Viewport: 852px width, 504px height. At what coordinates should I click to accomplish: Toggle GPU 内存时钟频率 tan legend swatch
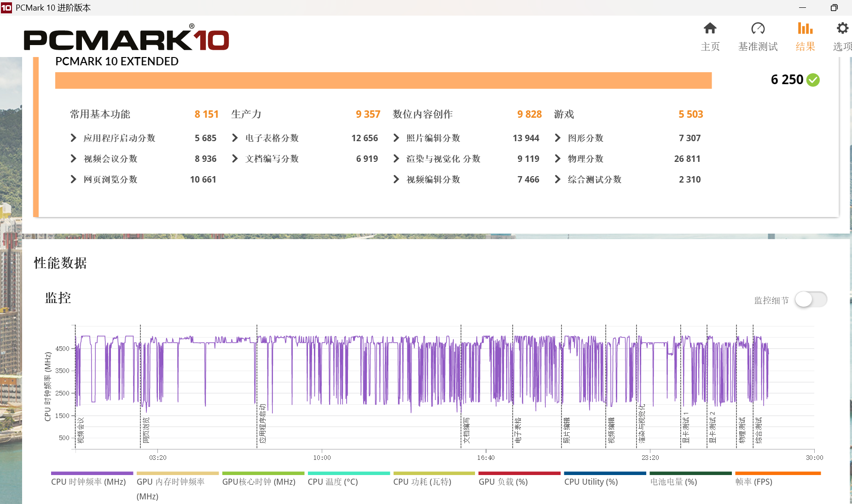coord(178,473)
